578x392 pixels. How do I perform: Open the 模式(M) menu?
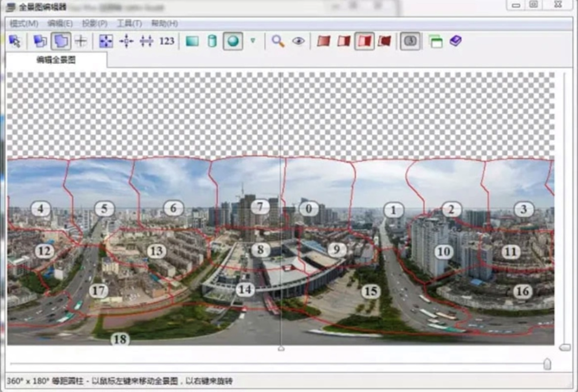(24, 24)
